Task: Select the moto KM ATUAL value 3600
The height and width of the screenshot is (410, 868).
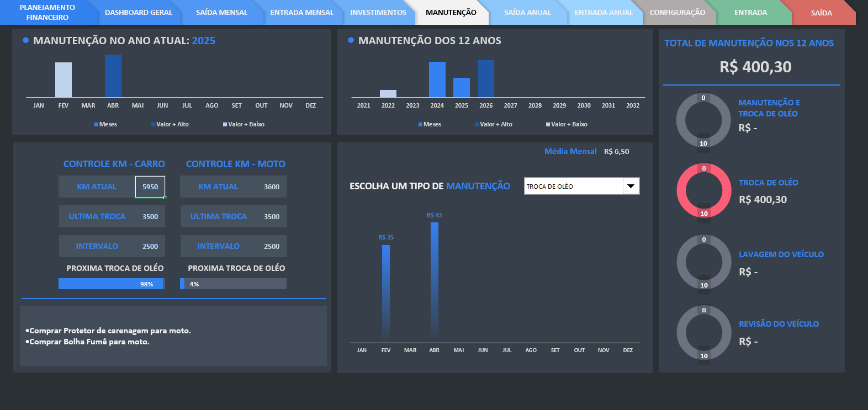Action: point(272,187)
